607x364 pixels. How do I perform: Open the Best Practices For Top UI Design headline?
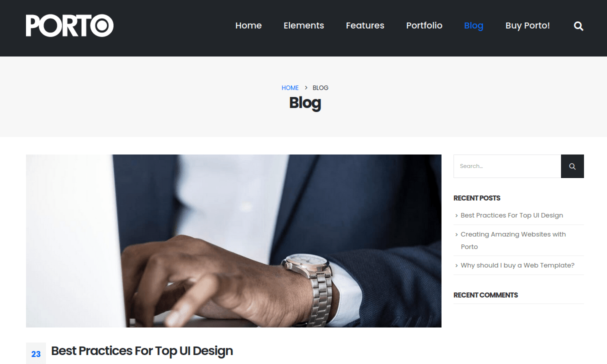pyautogui.click(x=142, y=351)
